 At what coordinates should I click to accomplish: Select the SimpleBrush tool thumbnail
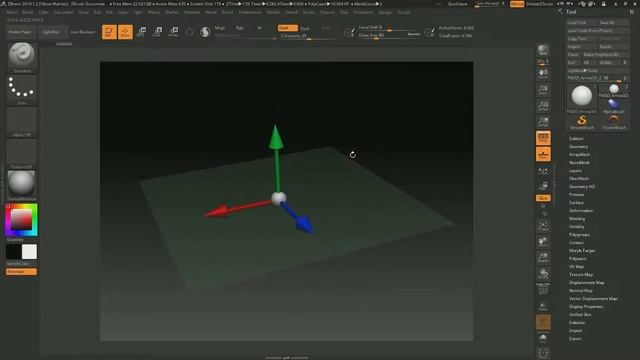tap(582, 122)
